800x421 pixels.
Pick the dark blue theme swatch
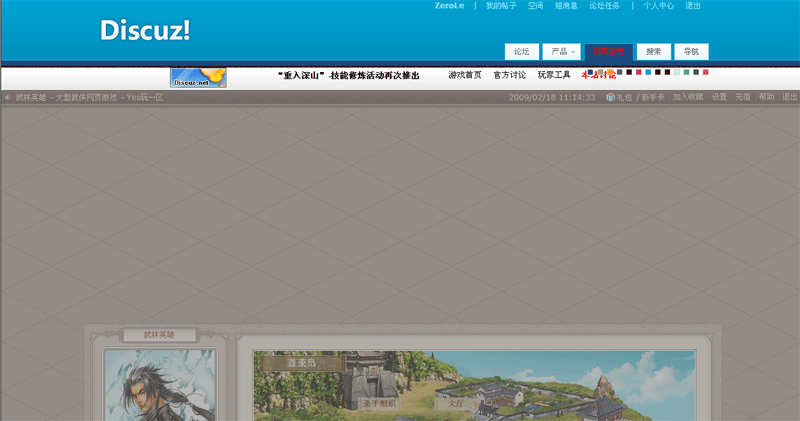point(590,72)
